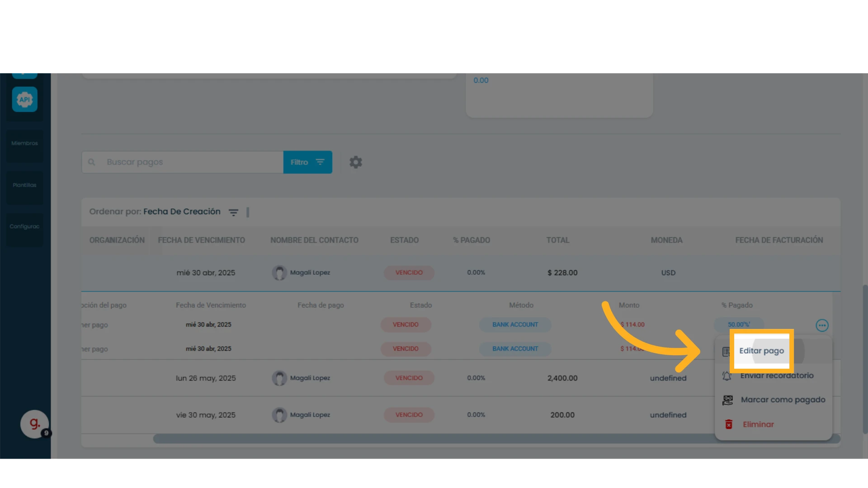Open the API sidebar icon
The width and height of the screenshot is (868, 488).
pyautogui.click(x=25, y=99)
